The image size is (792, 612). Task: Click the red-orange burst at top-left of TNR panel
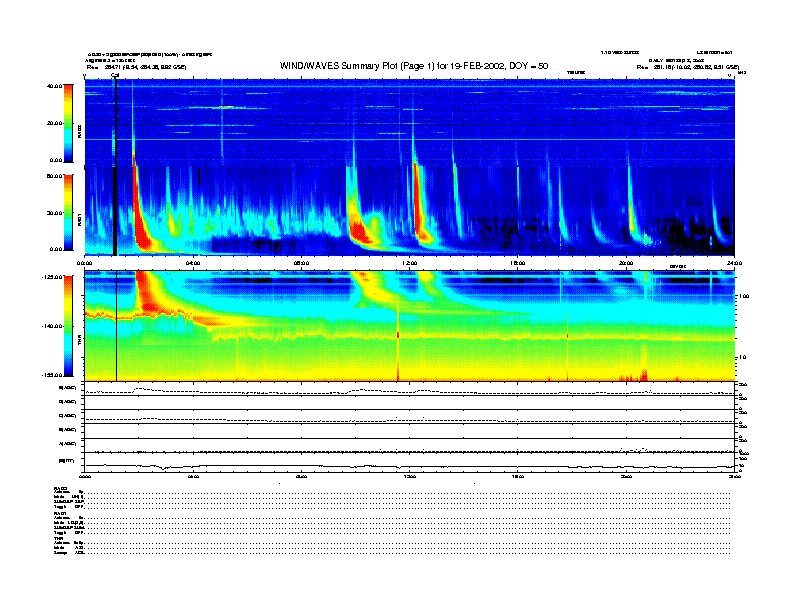coord(147,290)
